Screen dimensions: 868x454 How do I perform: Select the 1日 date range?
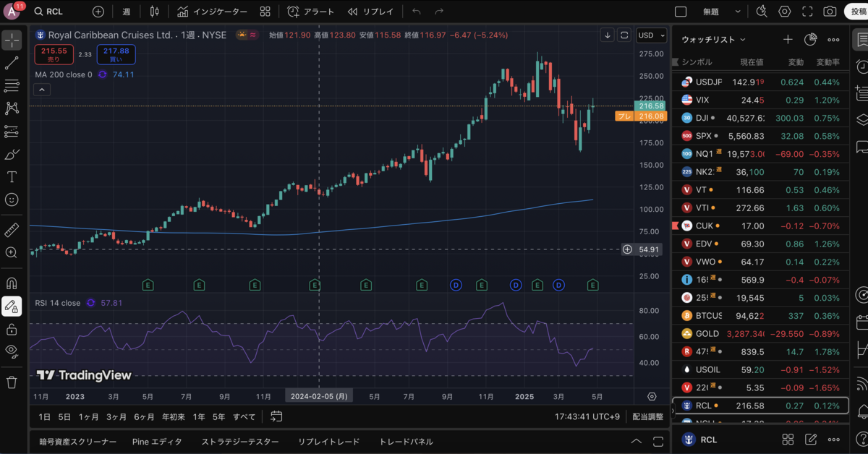[45, 416]
